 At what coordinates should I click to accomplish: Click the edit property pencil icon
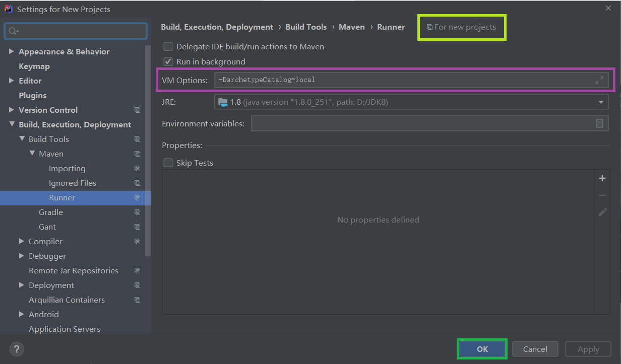click(x=602, y=212)
